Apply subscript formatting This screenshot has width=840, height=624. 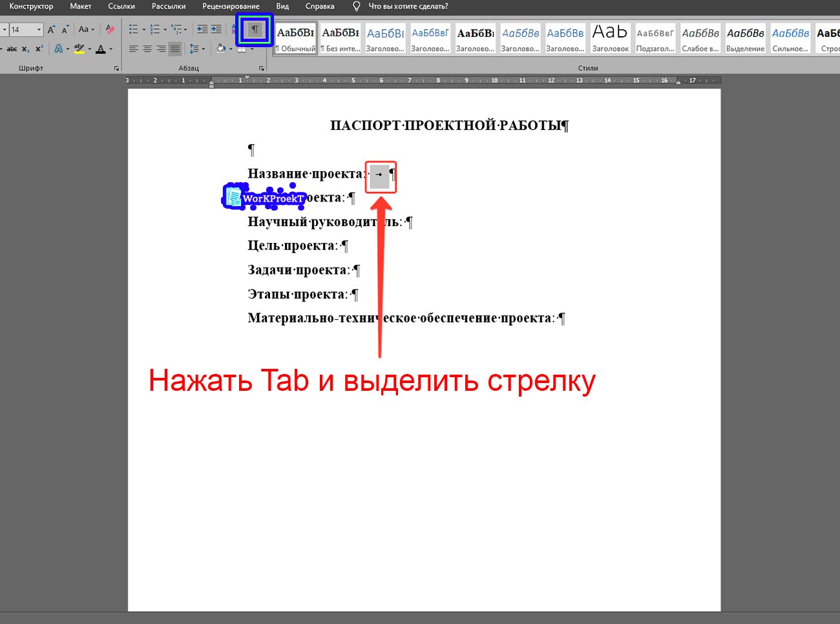tap(25, 48)
